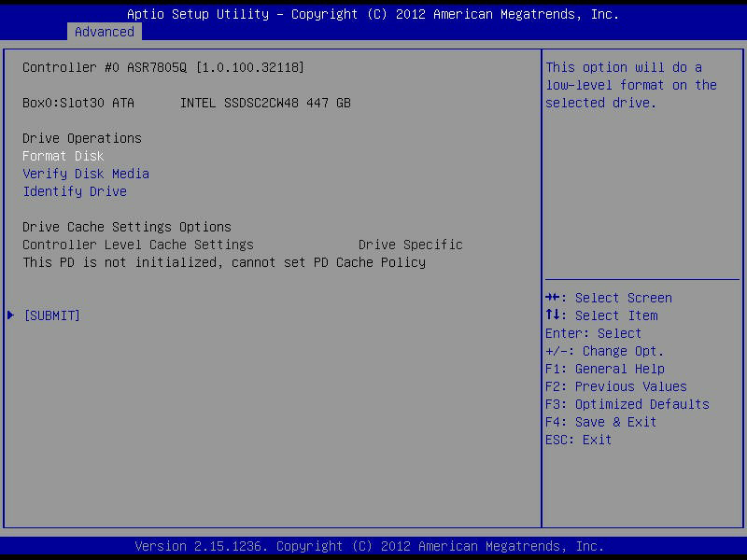This screenshot has height=560, width=747.
Task: Click the Controller Level Cache Settings label
Action: tap(138, 245)
